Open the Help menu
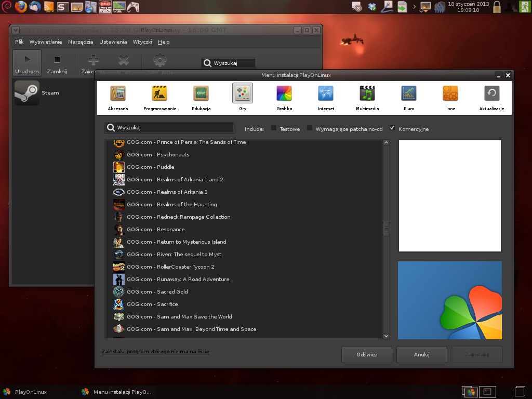 point(164,42)
